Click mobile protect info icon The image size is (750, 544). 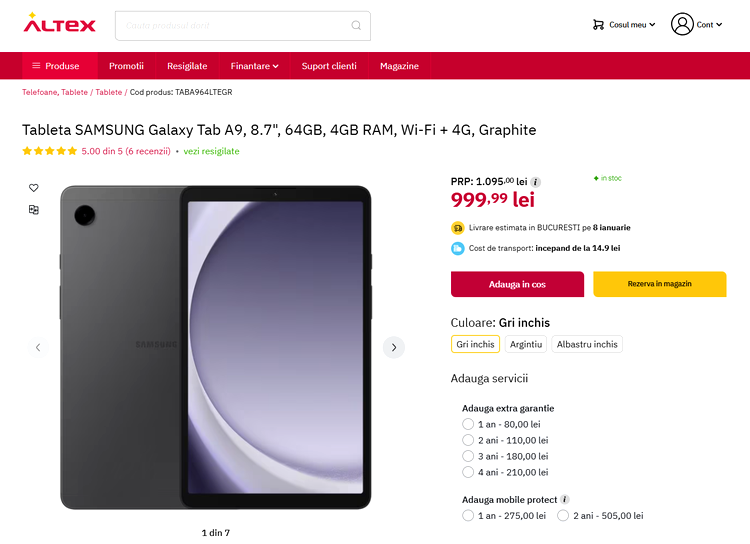(565, 500)
